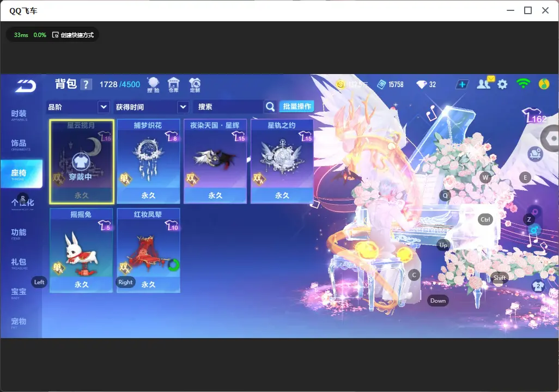559x392 pixels.
Task: Click the Down key overlay
Action: tap(438, 301)
